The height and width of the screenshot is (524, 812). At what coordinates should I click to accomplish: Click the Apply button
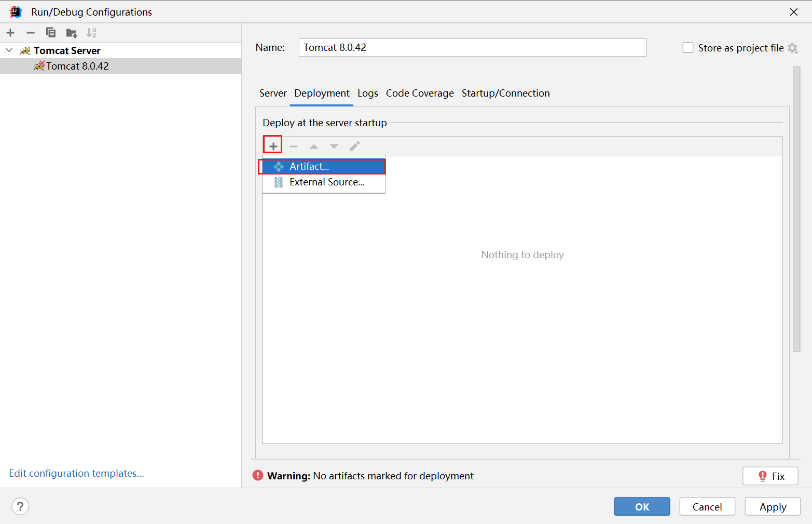(773, 506)
